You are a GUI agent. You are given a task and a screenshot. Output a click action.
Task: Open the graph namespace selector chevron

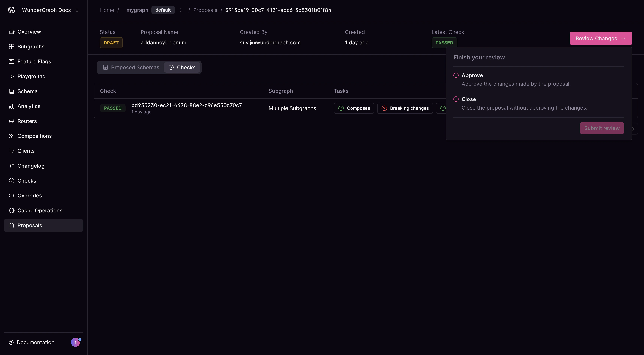(x=181, y=10)
